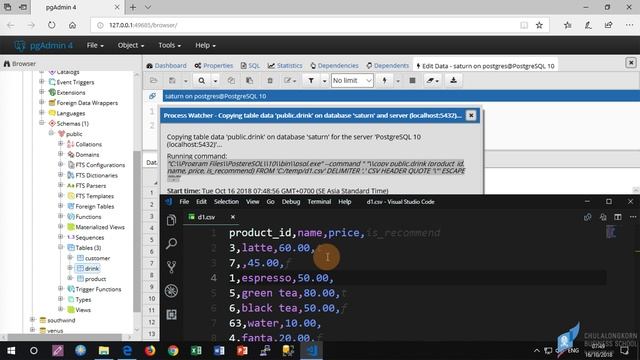Expand the Sequences tree node
The width and height of the screenshot is (640, 360).
click(x=60, y=237)
